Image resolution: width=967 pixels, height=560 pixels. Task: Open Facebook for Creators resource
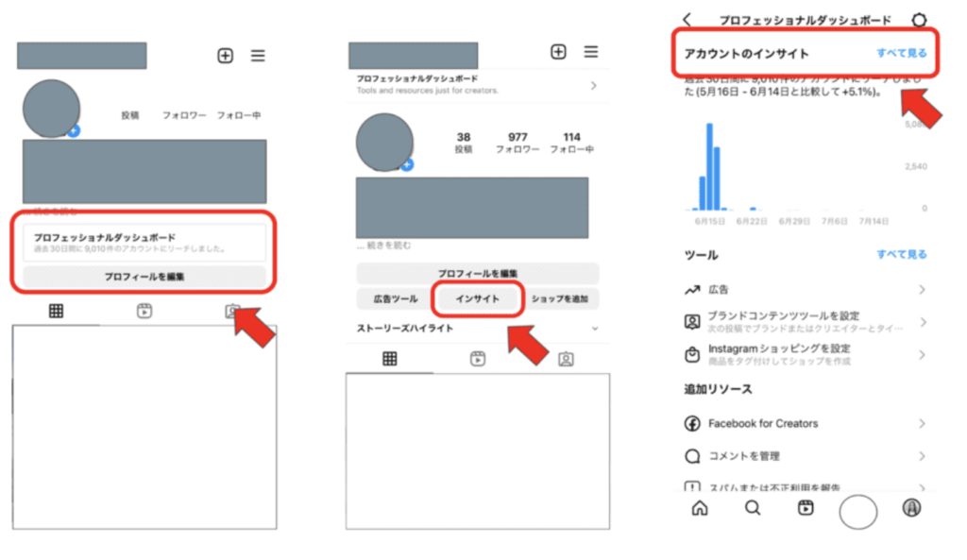point(763,424)
